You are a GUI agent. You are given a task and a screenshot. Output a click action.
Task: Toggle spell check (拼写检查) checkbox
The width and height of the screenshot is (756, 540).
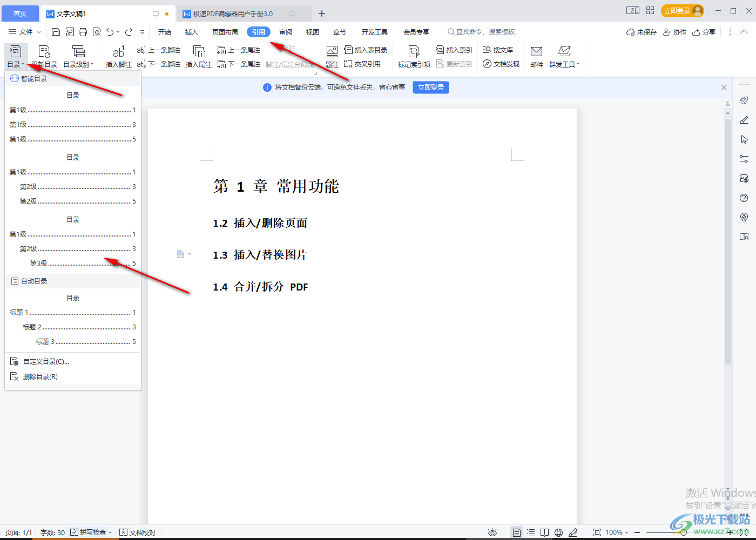click(x=75, y=532)
